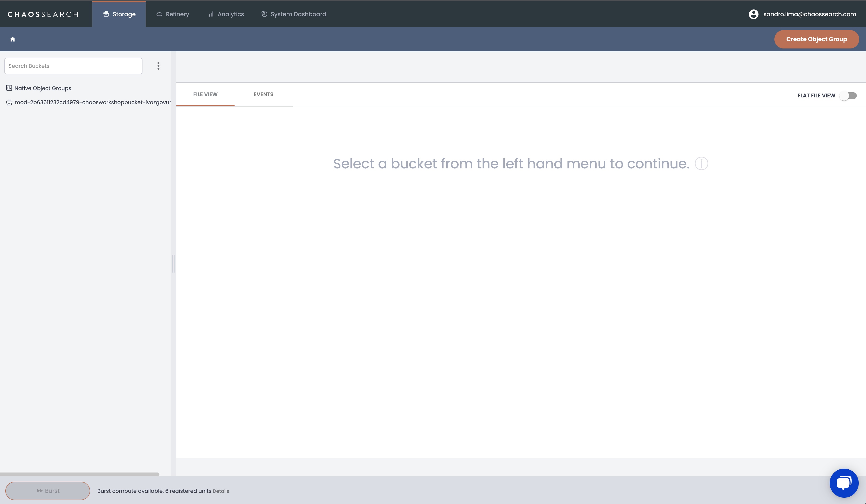The width and height of the screenshot is (866, 504).
Task: Open System Dashboard
Action: click(x=294, y=14)
